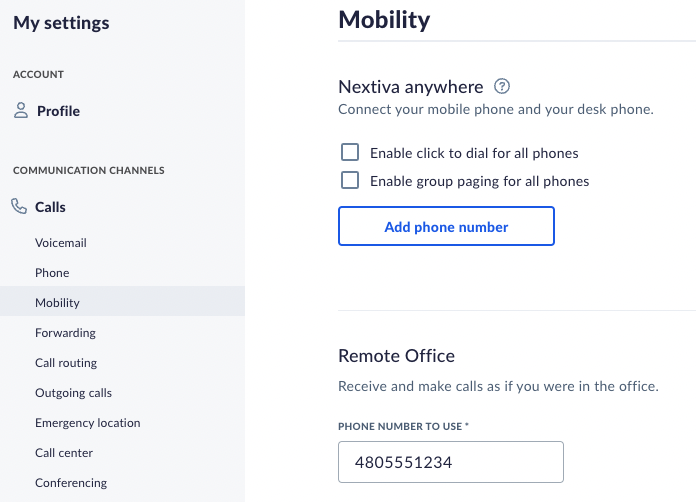Focus the Phone number to use field
The height and width of the screenshot is (502, 696).
tap(451, 462)
